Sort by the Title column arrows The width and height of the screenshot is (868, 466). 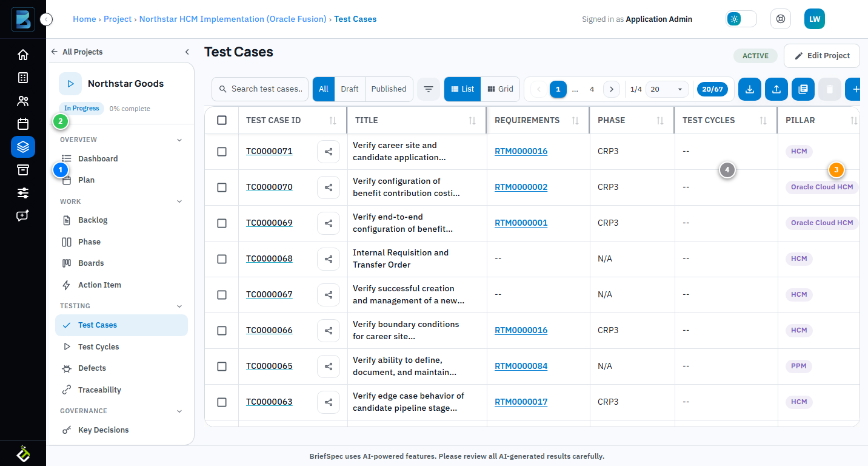[472, 121]
